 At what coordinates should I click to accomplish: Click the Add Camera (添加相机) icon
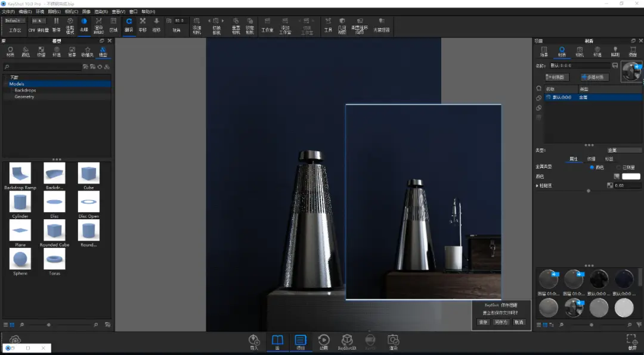click(197, 24)
